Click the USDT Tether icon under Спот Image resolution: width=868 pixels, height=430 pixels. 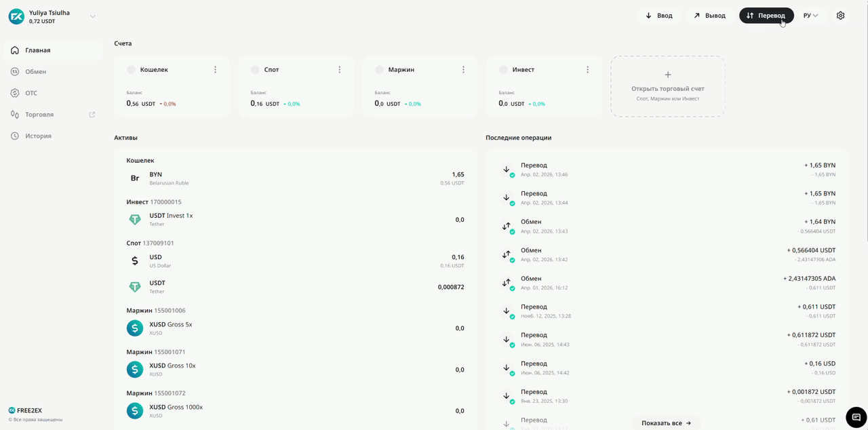click(135, 287)
